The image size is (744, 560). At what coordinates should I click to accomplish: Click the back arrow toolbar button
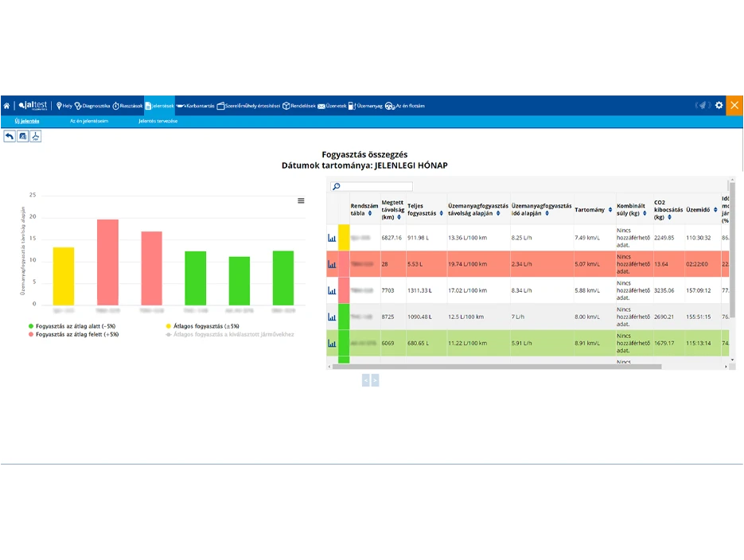coord(10,136)
